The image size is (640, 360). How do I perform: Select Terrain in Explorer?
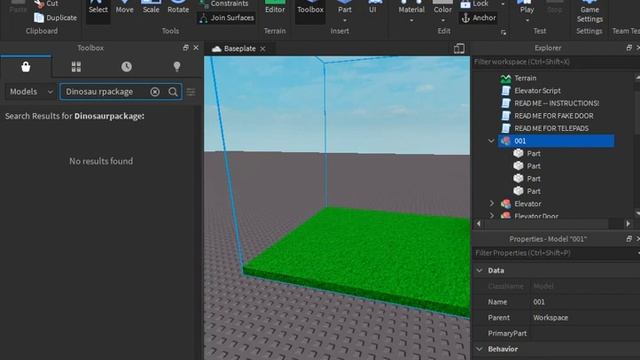(x=525, y=78)
